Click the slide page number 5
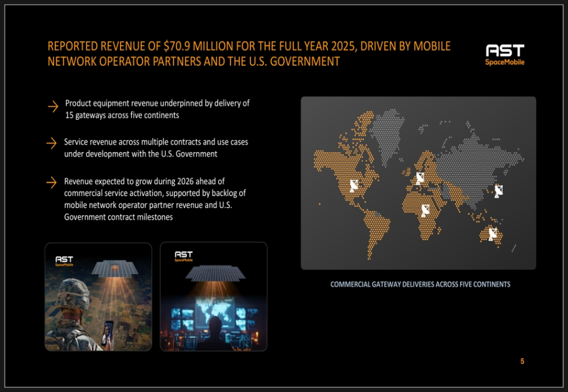The width and height of the screenshot is (568, 392). point(522,361)
